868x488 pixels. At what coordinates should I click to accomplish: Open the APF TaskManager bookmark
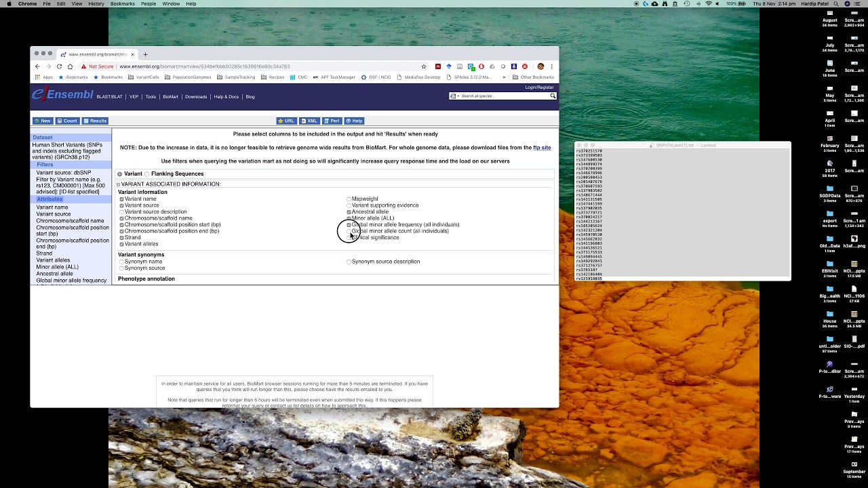334,77
